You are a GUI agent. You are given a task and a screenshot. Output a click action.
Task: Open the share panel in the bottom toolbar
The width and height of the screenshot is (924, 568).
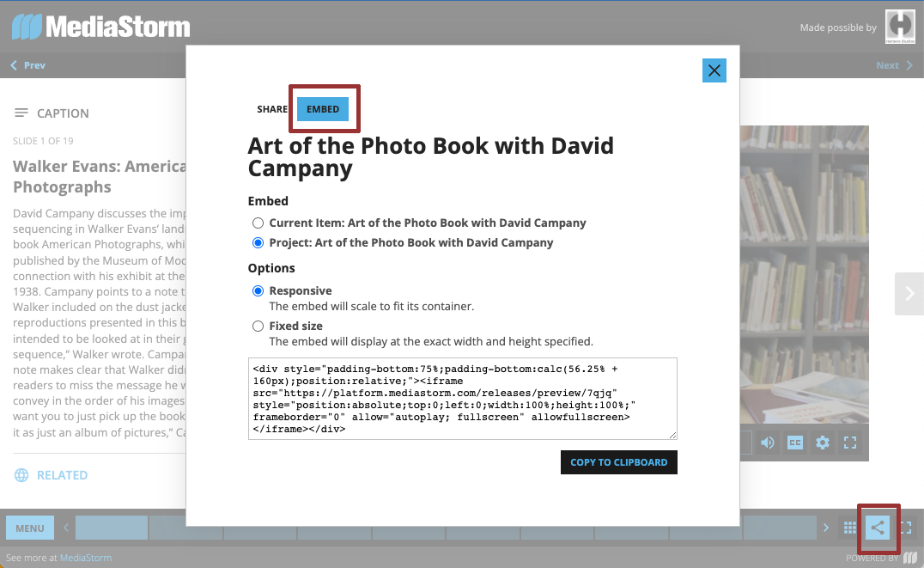[x=878, y=527]
